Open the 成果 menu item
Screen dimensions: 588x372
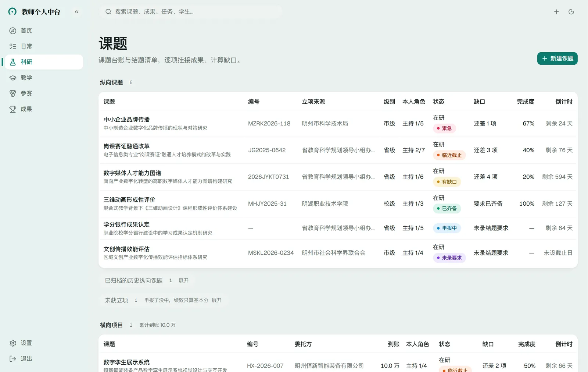(44, 109)
